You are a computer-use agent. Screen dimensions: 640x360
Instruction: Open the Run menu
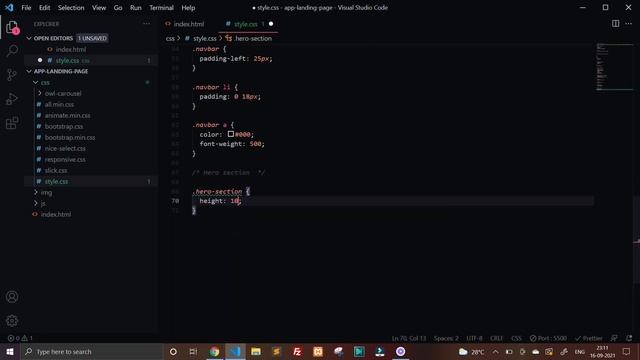click(136, 7)
